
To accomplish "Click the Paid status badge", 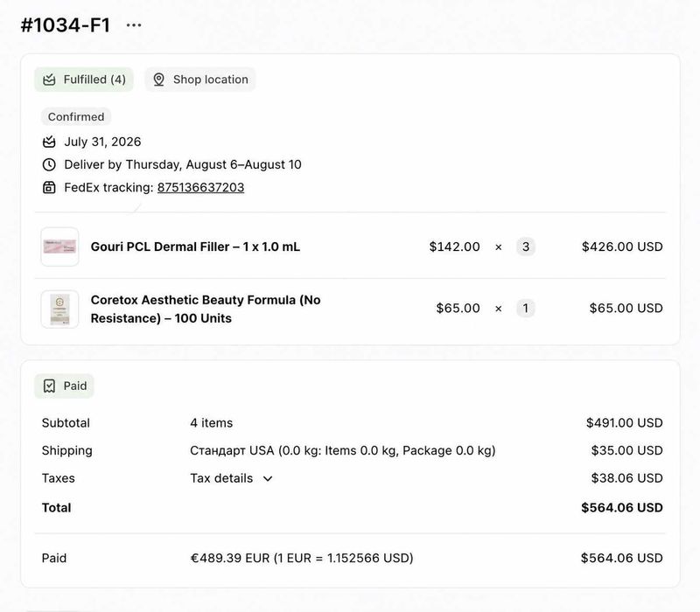I will pos(64,386).
